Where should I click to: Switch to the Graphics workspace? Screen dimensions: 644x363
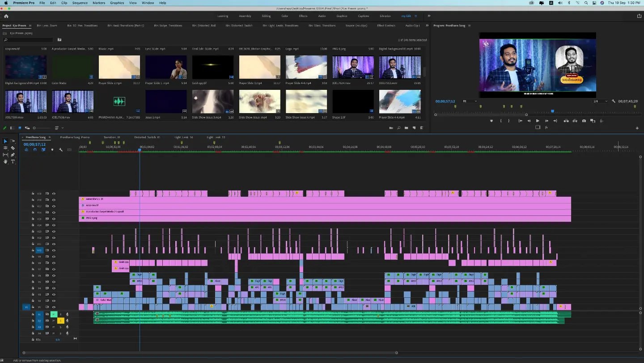pyautogui.click(x=342, y=16)
